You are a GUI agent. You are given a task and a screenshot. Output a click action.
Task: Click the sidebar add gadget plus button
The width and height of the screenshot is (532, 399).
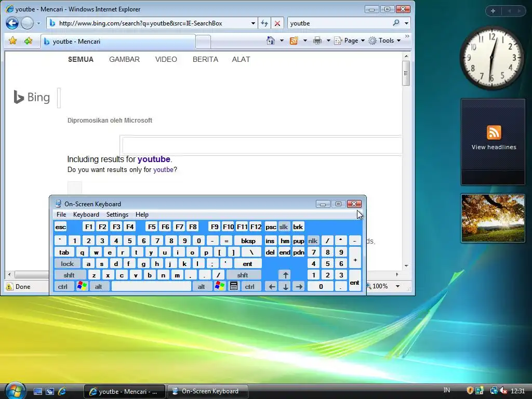[493, 11]
